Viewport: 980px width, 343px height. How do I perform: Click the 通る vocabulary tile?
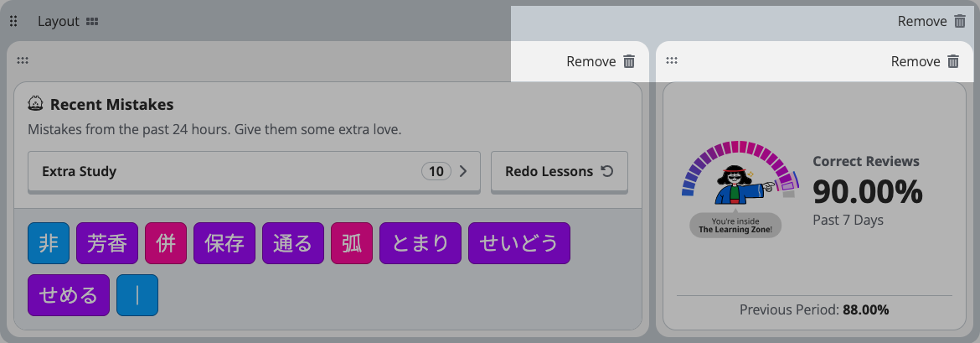[x=293, y=243]
